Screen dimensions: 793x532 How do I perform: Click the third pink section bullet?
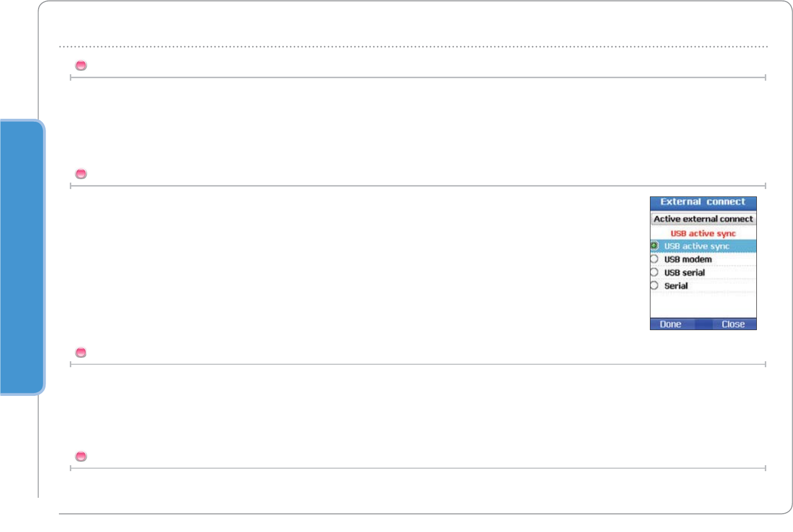81,352
